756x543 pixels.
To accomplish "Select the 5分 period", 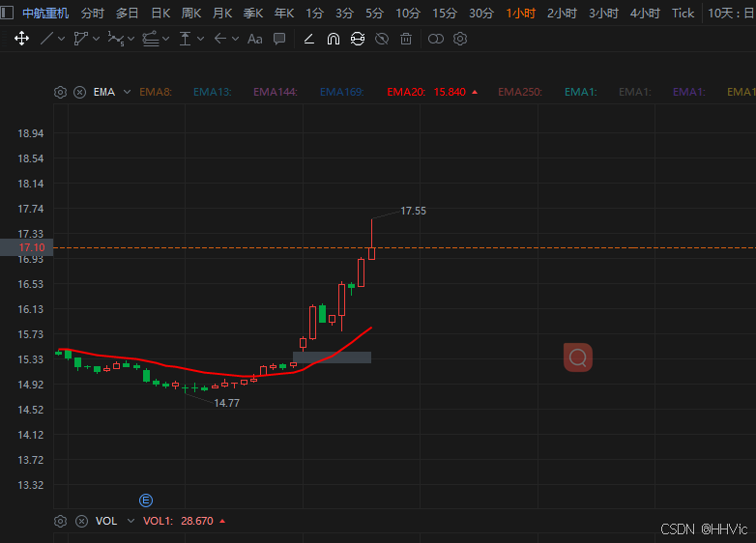I will (x=374, y=13).
